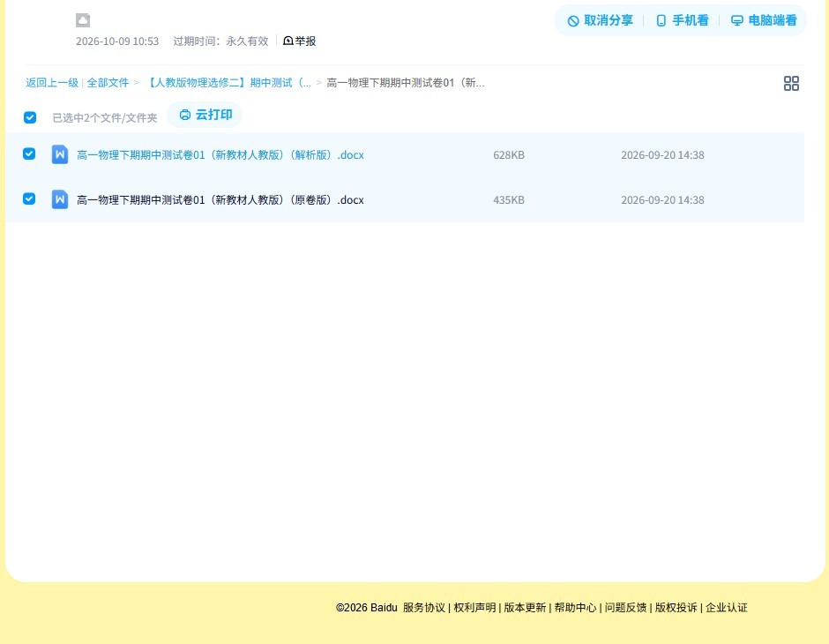Click Word icon of 解析版 file
This screenshot has width=829, height=644.
(x=60, y=154)
